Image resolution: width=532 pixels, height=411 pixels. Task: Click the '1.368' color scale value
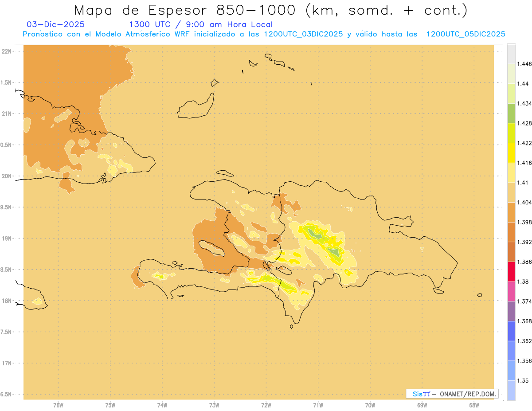point(524,321)
